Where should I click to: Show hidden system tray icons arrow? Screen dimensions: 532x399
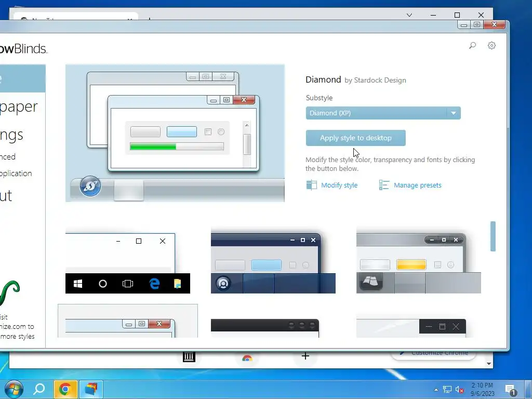coord(436,390)
